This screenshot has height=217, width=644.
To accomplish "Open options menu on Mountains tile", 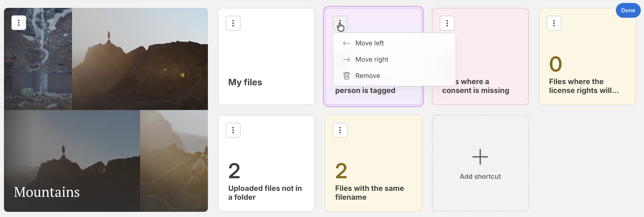I will [19, 23].
